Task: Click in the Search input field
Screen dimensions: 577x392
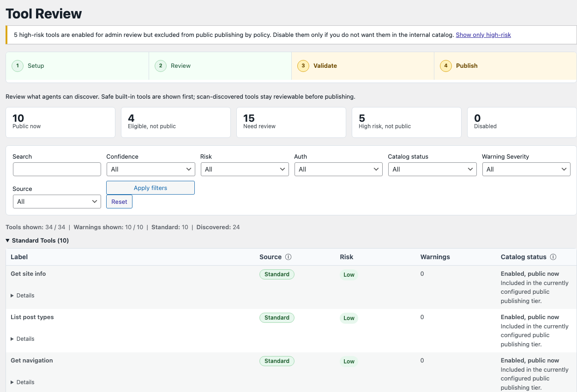Action: (57, 169)
